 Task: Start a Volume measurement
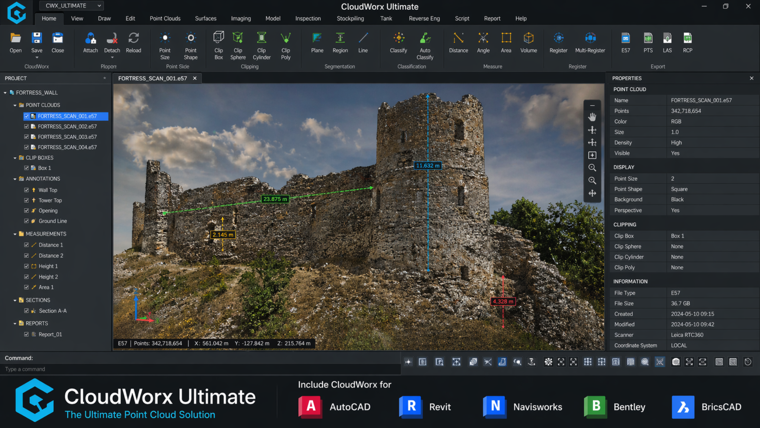tap(528, 38)
